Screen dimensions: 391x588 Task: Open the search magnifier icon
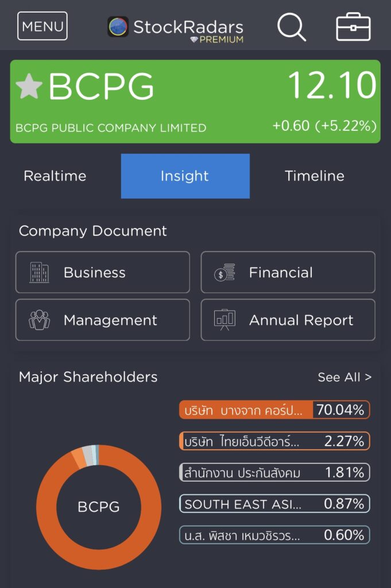click(x=292, y=27)
